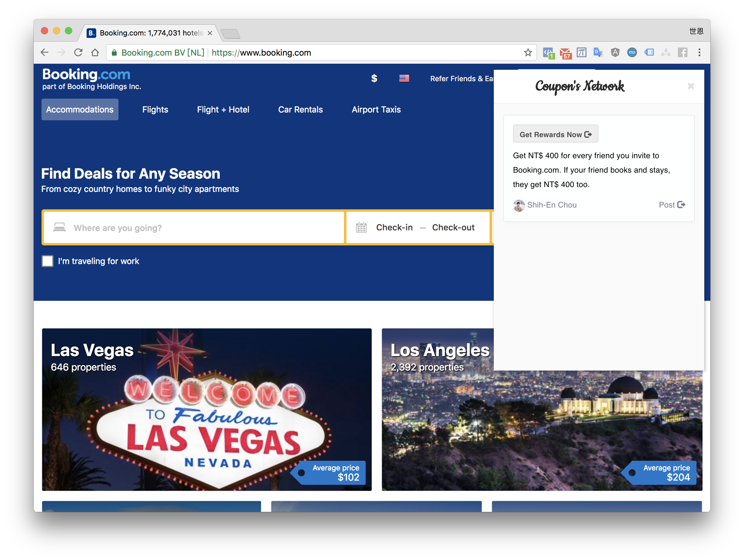Close the Coupon's Network panel
This screenshot has height=560, width=744.
point(691,86)
